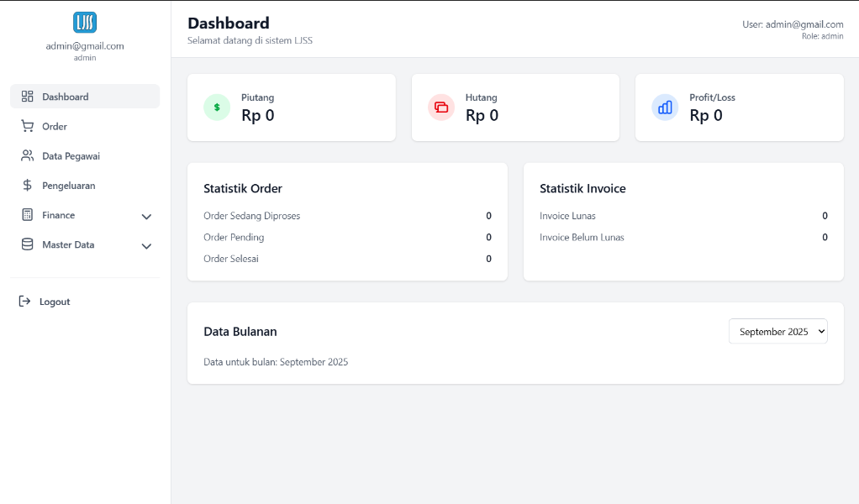
Task: Click the Invoice Lunas count
Action: click(x=824, y=216)
